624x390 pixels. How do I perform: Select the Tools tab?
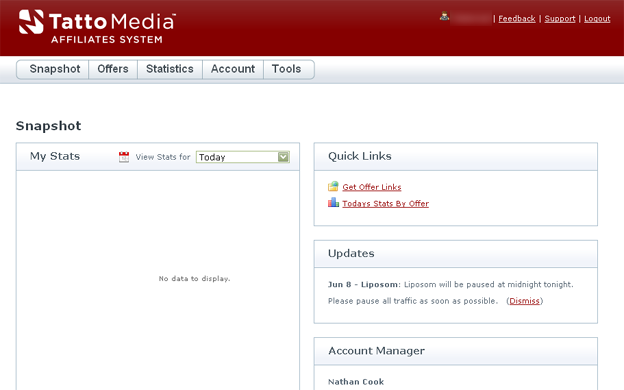(x=288, y=69)
